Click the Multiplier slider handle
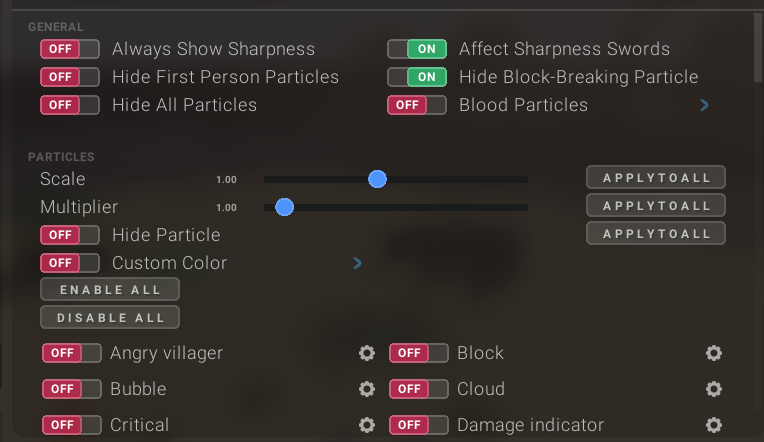 point(284,207)
